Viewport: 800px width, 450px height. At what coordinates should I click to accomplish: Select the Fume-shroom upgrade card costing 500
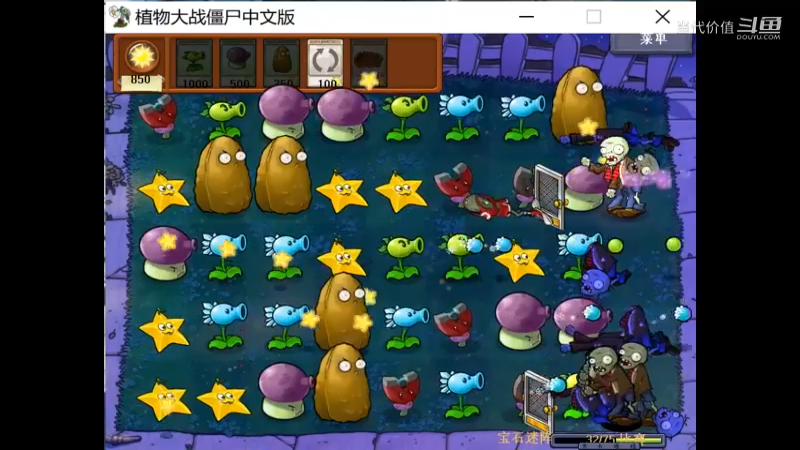[x=238, y=63]
